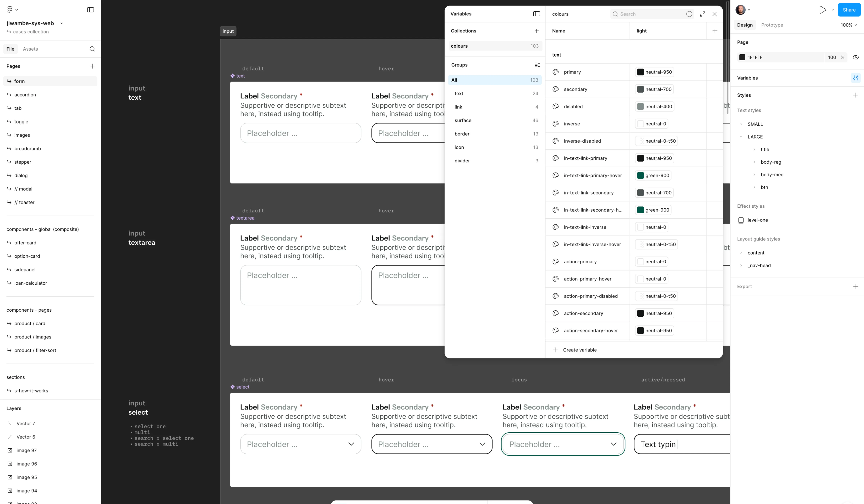Open the apply-variables icon beside Variables section
Screen dimensions: 864x504
point(855,78)
